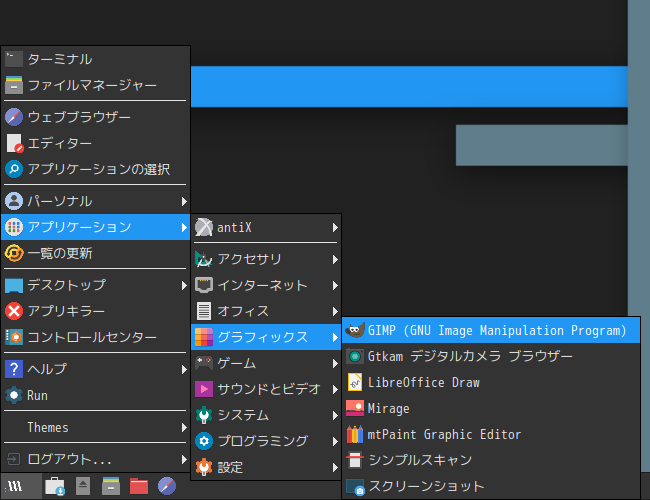Image resolution: width=650 pixels, height=500 pixels.
Task: Click the office document icon
Action: pyautogui.click(x=204, y=311)
